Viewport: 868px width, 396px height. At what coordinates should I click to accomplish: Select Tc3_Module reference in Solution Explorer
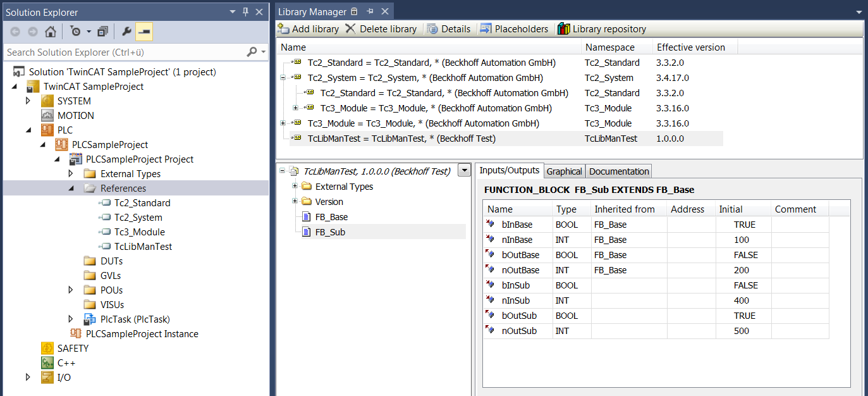coord(139,232)
